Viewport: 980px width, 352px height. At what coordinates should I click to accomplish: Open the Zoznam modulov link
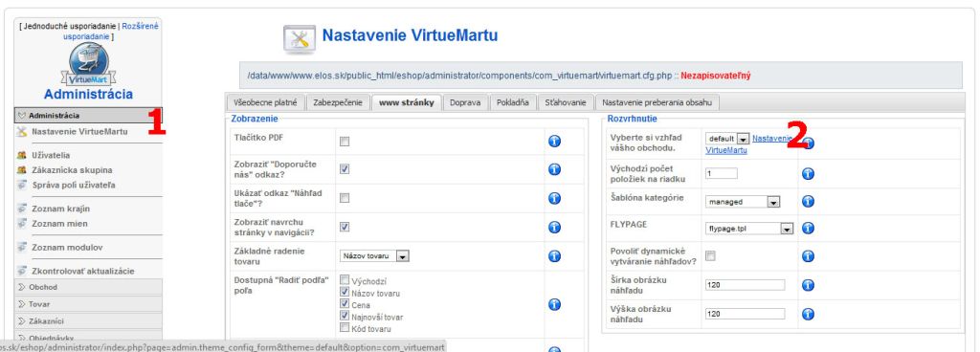coord(67,247)
